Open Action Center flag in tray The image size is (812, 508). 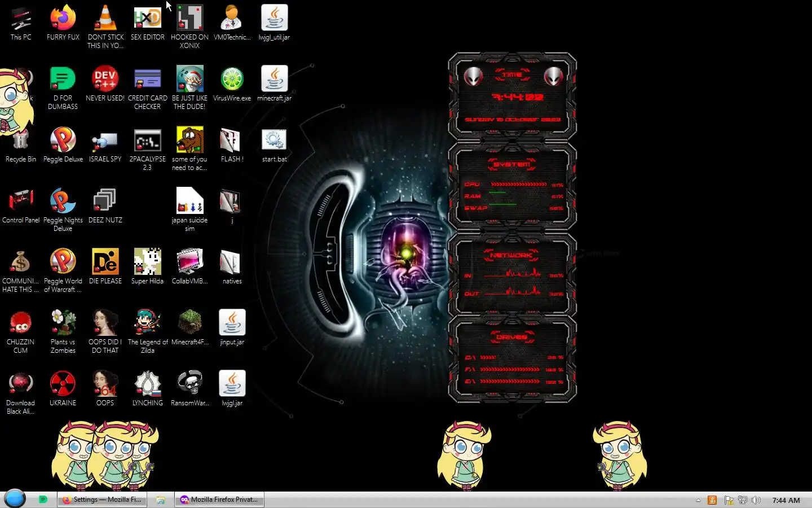pyautogui.click(x=729, y=500)
